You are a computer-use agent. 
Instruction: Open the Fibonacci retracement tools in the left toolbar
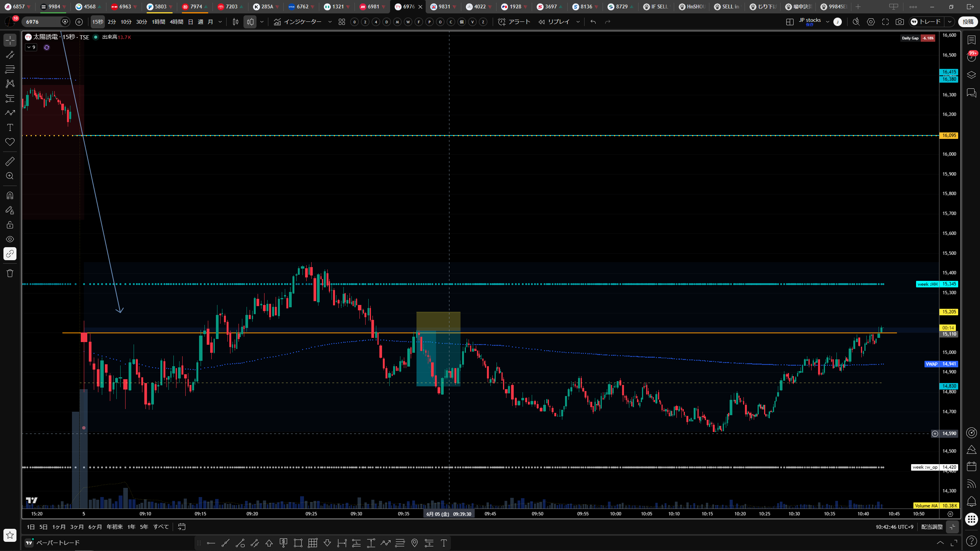coord(10,69)
